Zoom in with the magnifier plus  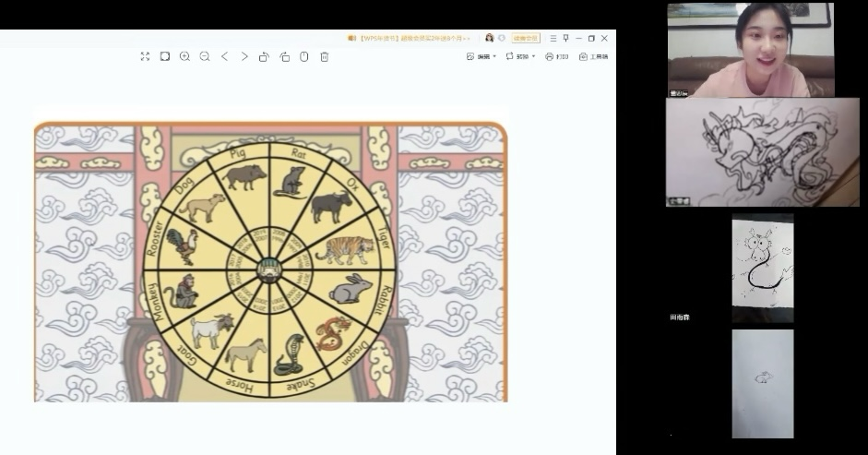(184, 56)
